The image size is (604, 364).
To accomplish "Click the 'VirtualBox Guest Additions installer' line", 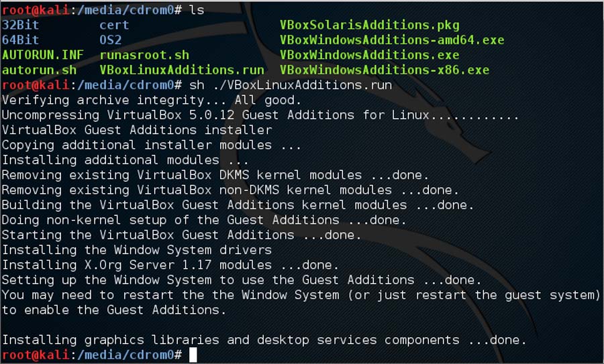I will 136,130.
